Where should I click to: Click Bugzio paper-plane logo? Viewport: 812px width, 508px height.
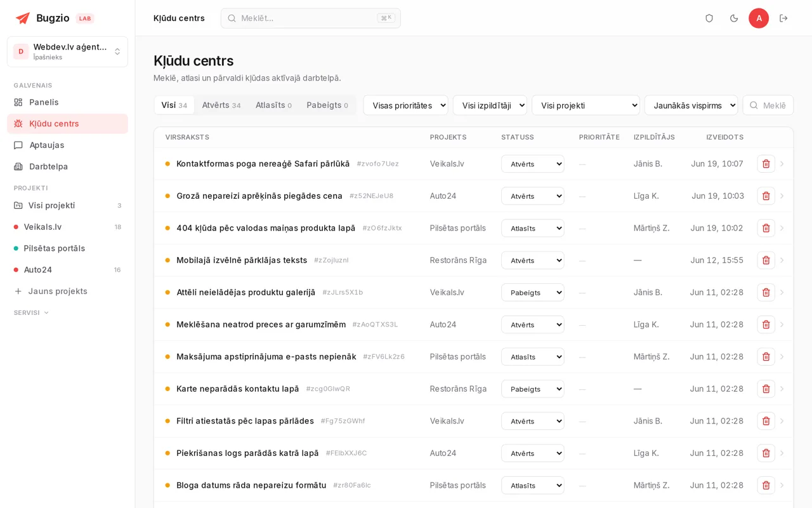tap(23, 18)
